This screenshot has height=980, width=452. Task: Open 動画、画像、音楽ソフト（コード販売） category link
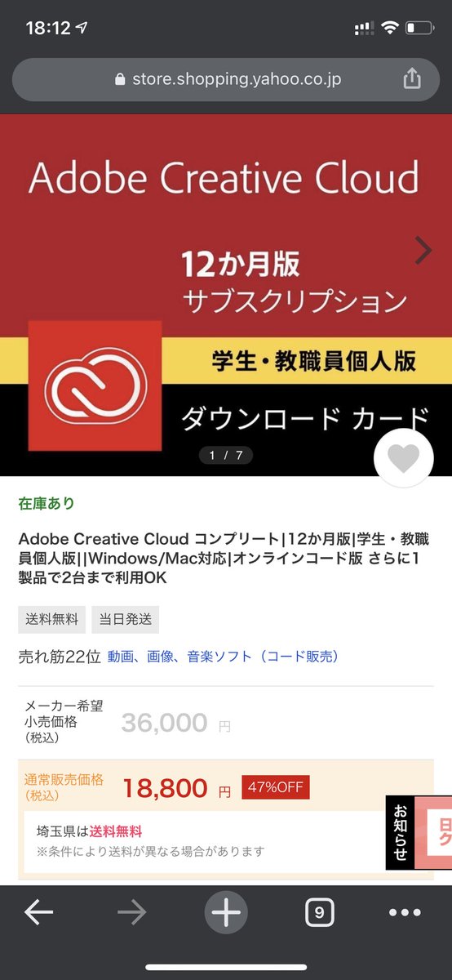[x=223, y=656]
